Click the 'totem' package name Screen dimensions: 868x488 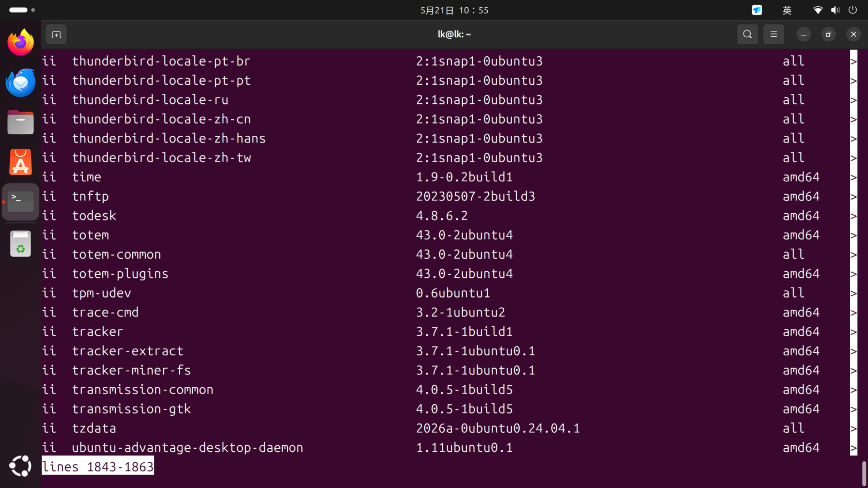tap(90, 235)
